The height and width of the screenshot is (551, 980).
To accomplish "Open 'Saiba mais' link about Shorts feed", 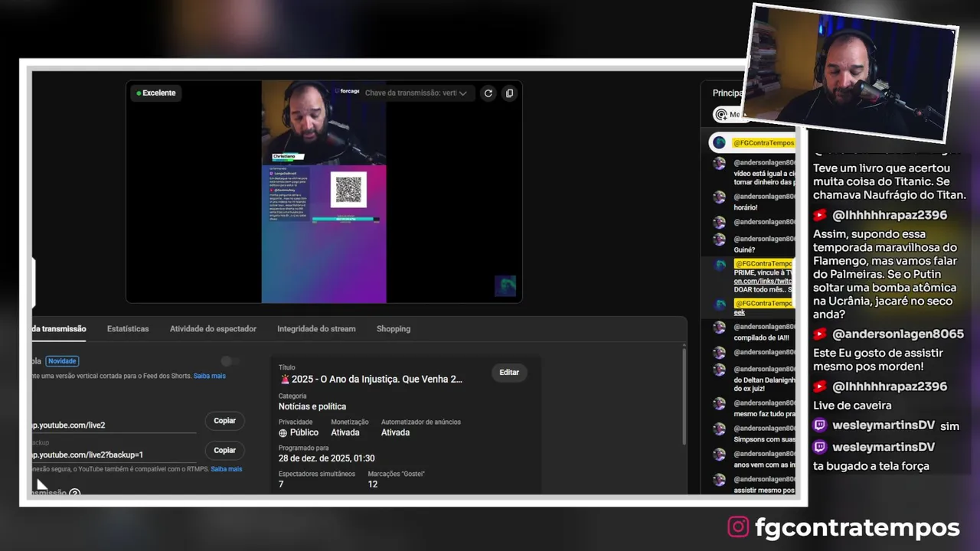I will click(209, 376).
